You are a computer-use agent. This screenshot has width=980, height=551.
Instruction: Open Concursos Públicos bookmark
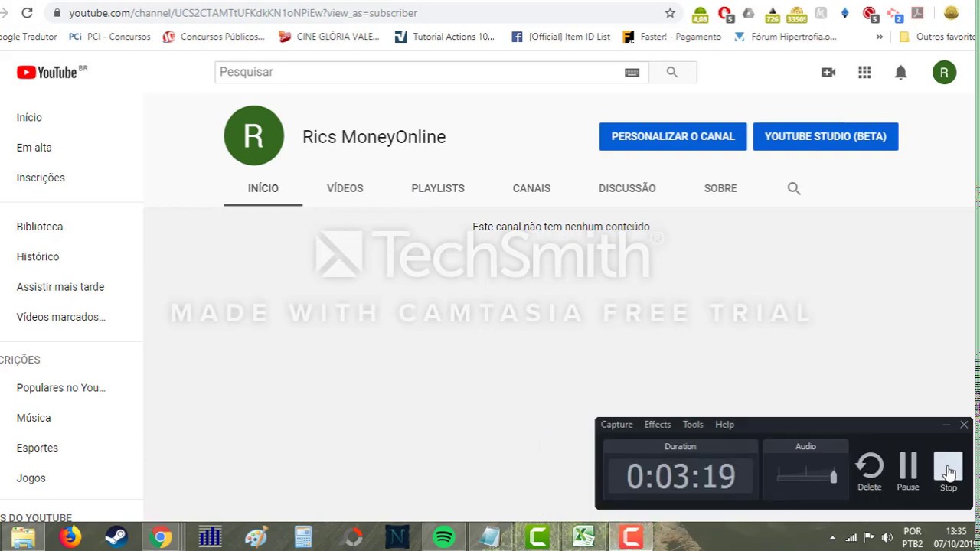point(214,37)
